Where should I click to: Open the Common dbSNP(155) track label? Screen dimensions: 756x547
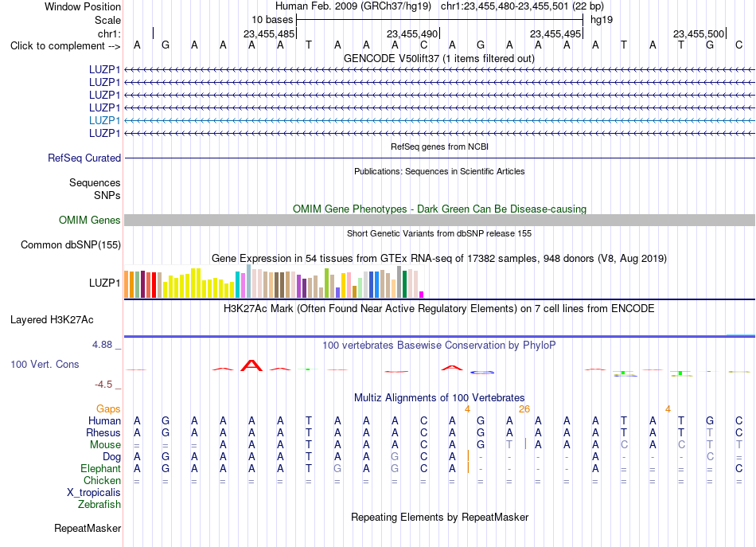click(x=71, y=245)
